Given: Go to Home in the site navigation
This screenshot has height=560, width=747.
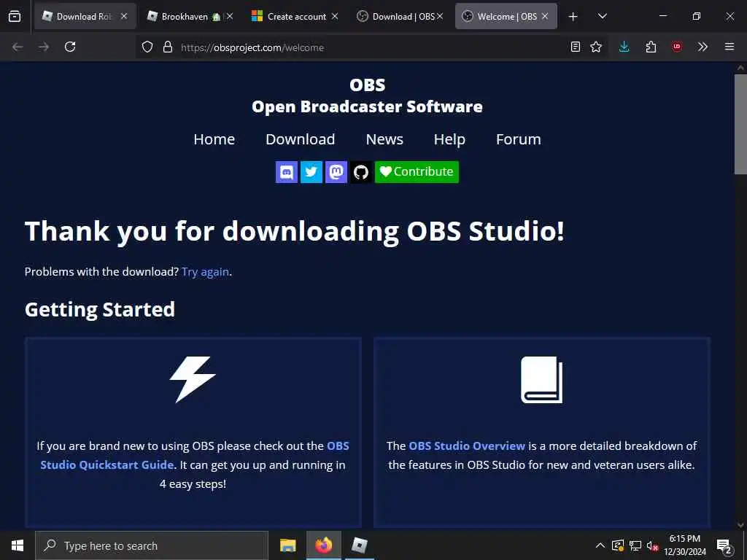Looking at the screenshot, I should tap(214, 139).
